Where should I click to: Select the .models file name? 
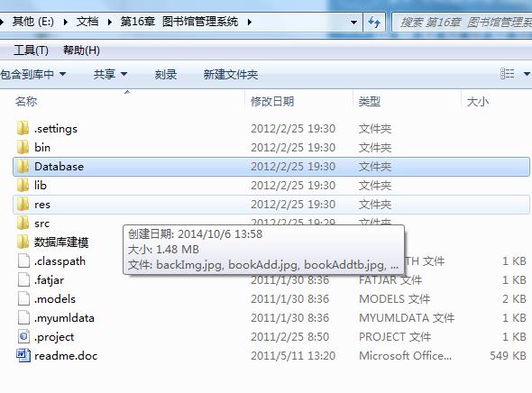[x=55, y=299]
